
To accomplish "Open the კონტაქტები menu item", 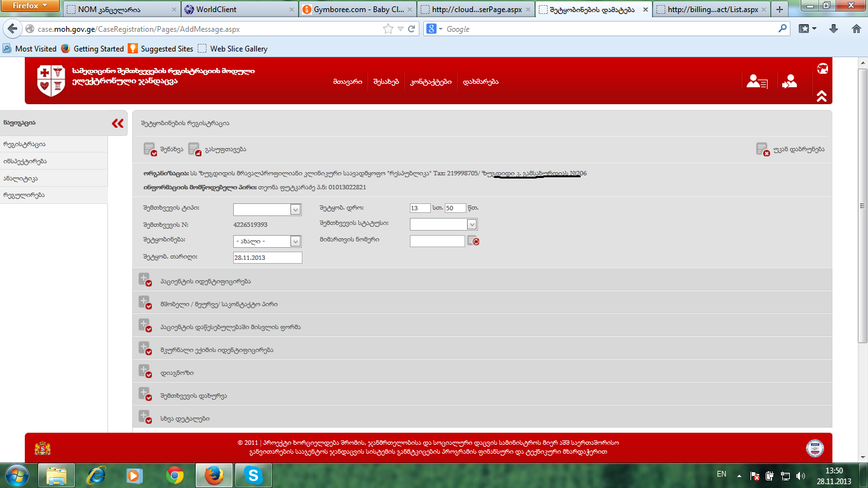I will tap(430, 82).
